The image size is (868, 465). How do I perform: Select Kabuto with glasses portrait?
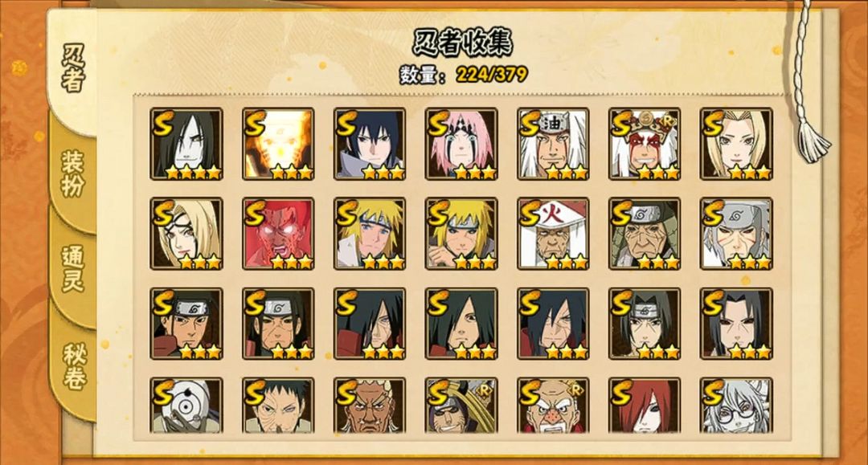(736, 406)
